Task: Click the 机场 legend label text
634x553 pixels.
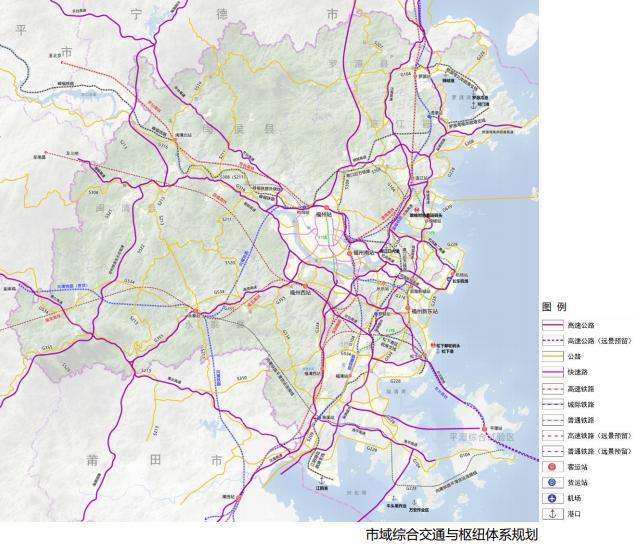Action: click(x=575, y=498)
